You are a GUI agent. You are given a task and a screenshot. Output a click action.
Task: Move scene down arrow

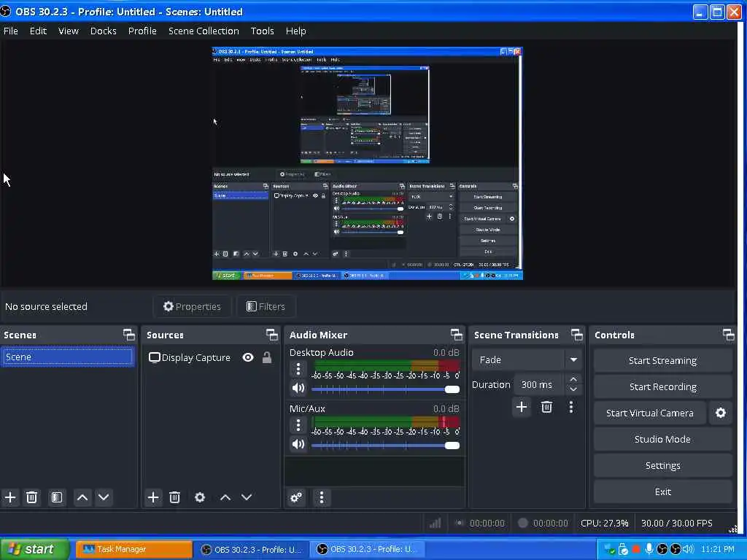pos(104,497)
